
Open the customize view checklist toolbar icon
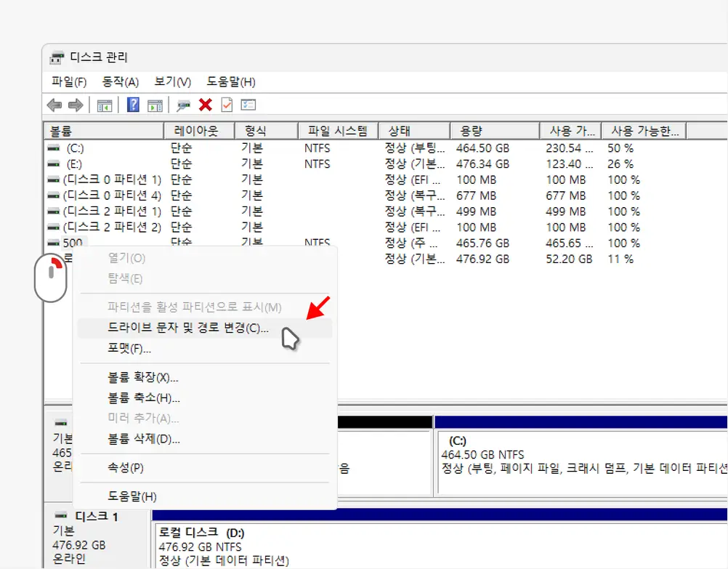tap(247, 105)
